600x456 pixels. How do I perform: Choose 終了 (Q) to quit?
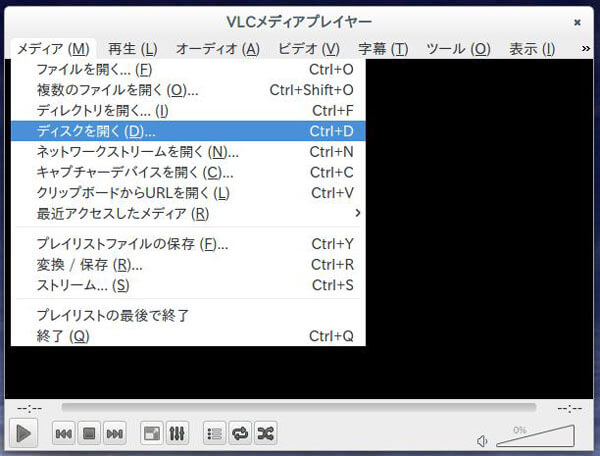coord(188,336)
